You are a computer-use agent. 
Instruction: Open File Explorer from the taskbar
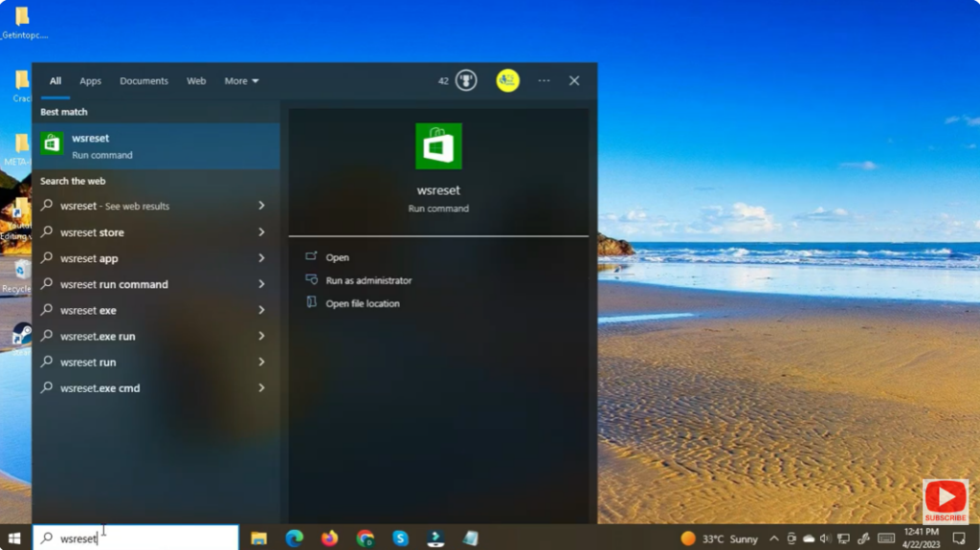point(258,539)
